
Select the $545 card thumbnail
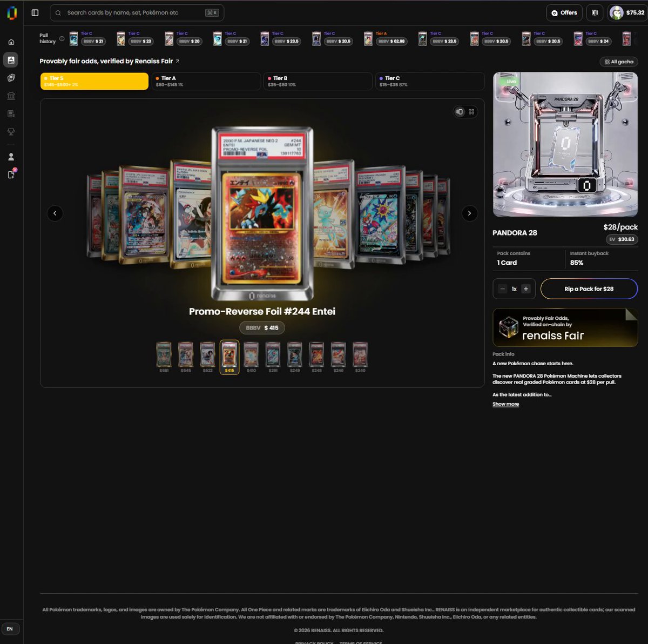[186, 357]
